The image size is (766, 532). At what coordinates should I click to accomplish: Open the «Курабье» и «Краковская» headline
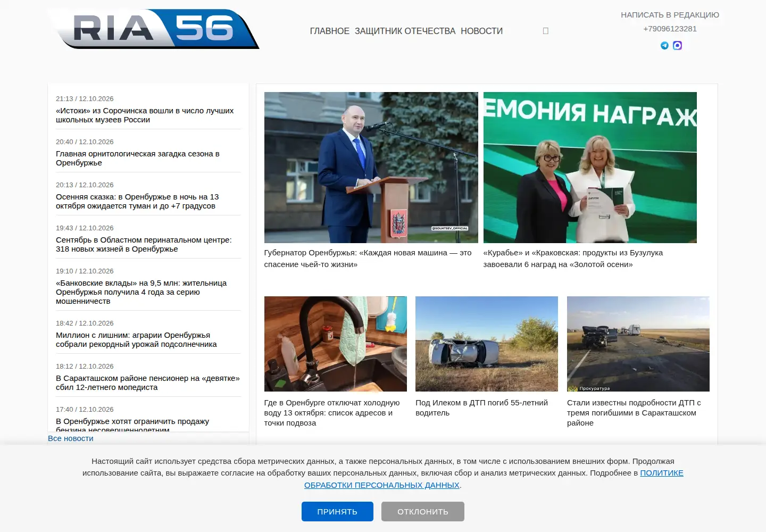(x=573, y=259)
